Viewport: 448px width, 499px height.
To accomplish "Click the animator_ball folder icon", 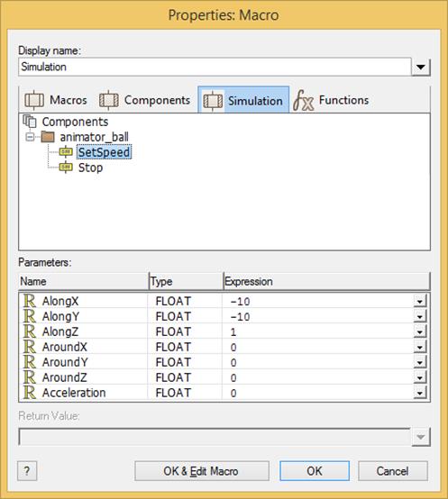I will 48,137.
